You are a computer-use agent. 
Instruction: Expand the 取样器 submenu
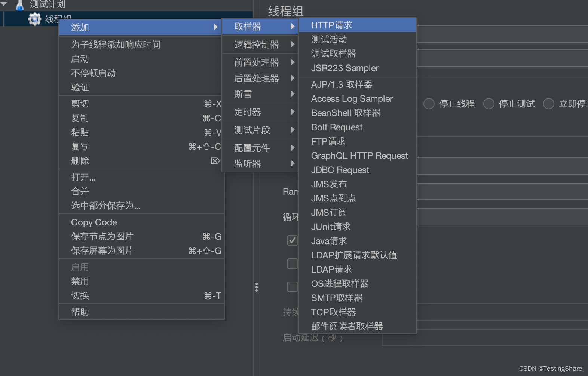(x=260, y=27)
